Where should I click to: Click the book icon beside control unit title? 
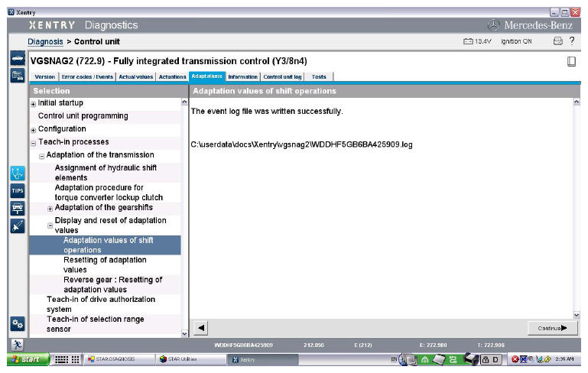571,61
